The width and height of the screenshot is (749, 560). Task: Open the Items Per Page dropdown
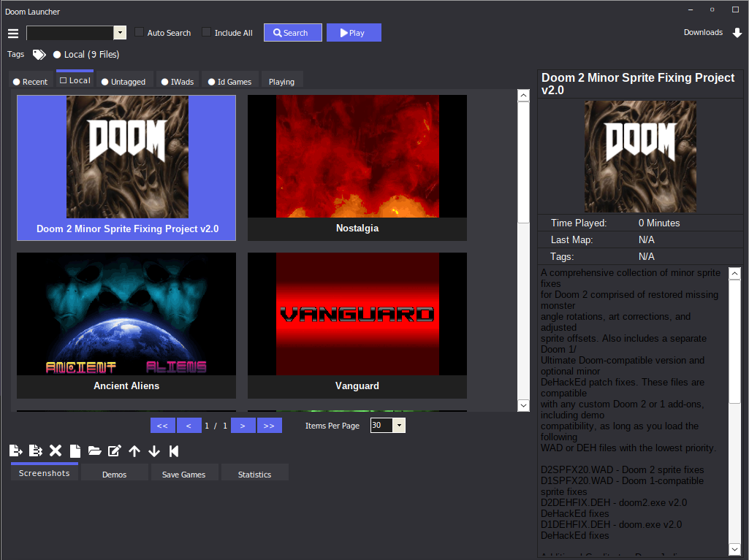(398, 425)
